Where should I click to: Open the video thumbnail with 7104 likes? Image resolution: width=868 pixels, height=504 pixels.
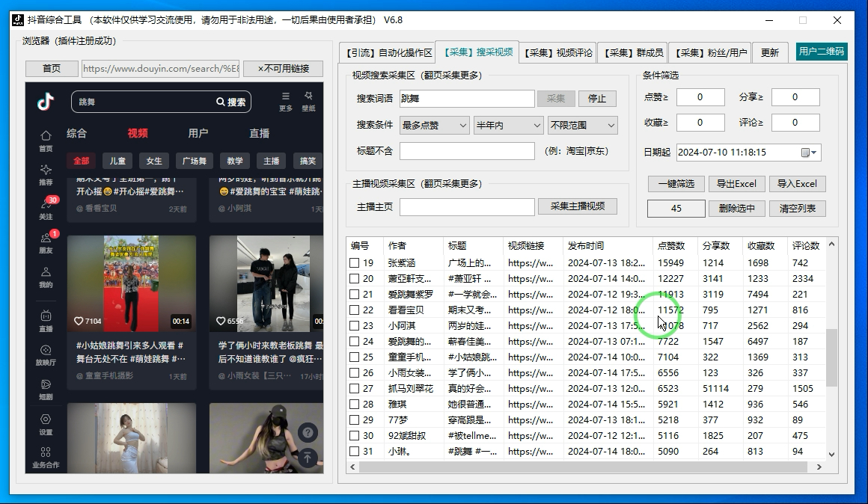point(132,284)
